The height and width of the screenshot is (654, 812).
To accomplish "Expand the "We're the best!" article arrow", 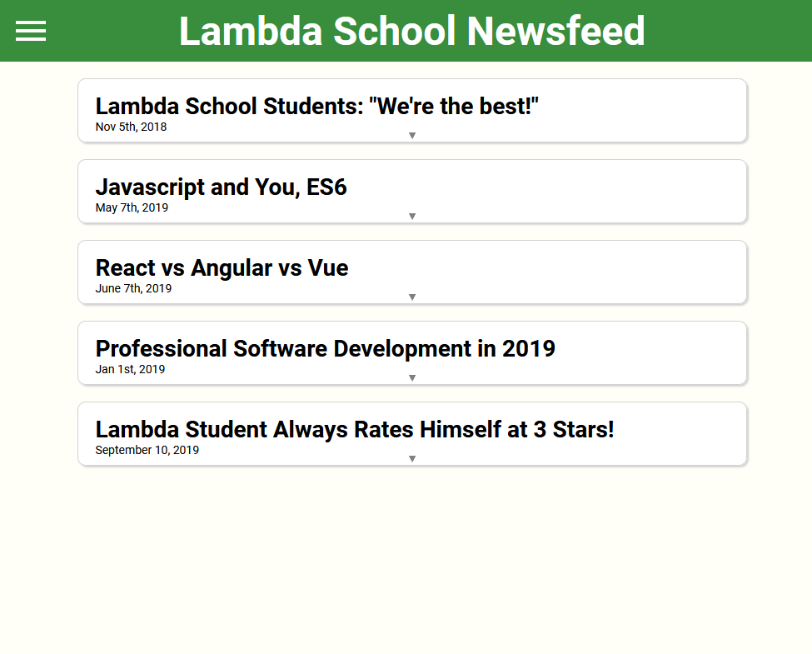I will click(x=412, y=135).
